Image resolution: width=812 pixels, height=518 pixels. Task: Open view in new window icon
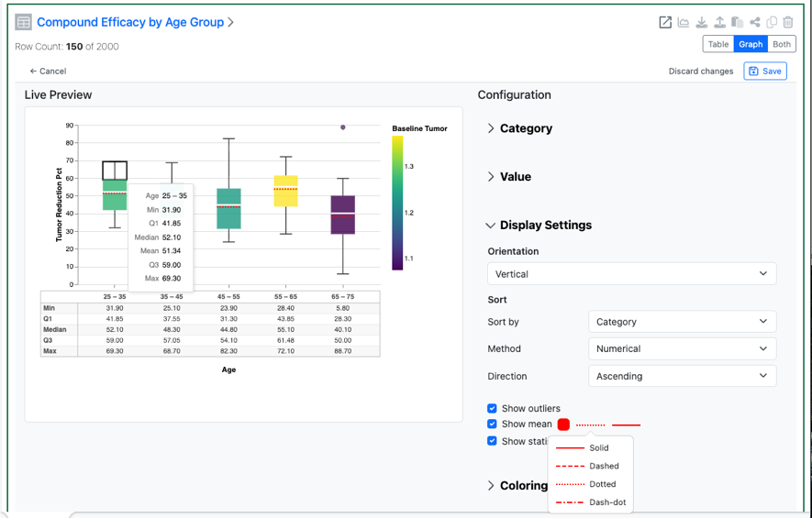[665, 22]
